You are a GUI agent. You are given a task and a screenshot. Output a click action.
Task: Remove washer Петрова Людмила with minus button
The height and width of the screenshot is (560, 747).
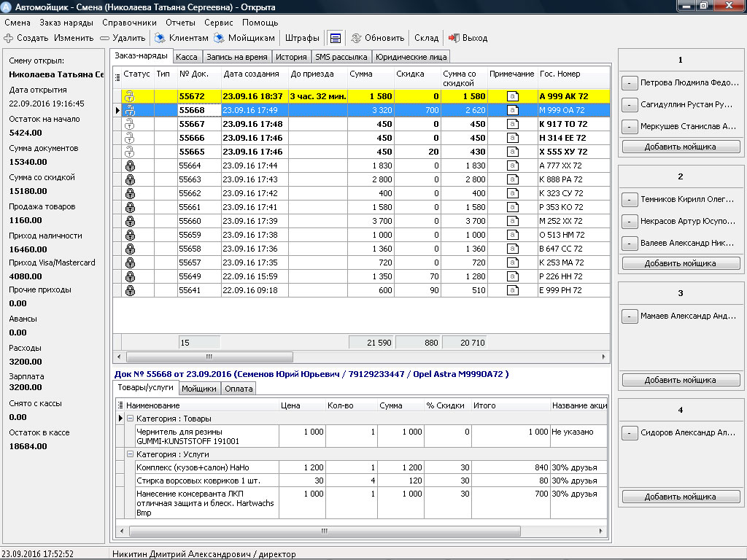629,83
